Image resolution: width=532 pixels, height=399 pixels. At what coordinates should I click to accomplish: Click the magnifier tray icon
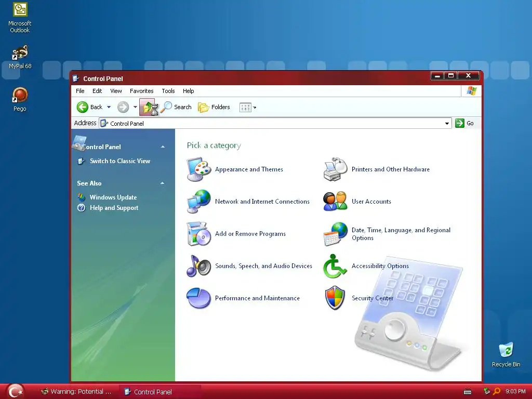497,391
